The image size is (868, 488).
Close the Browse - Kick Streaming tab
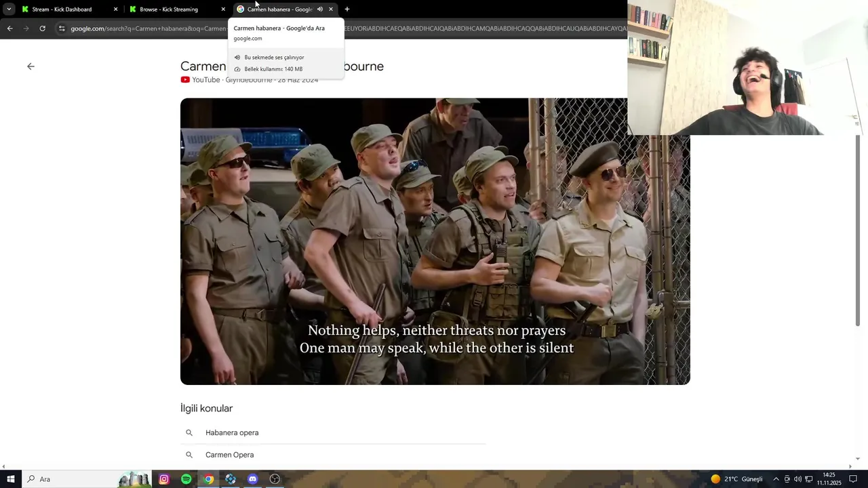coord(223,9)
